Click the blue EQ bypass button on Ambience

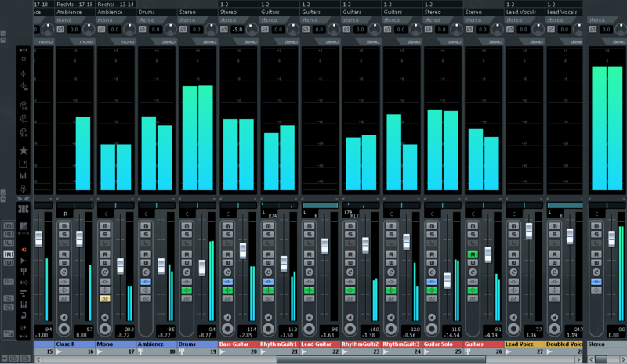(x=146, y=281)
